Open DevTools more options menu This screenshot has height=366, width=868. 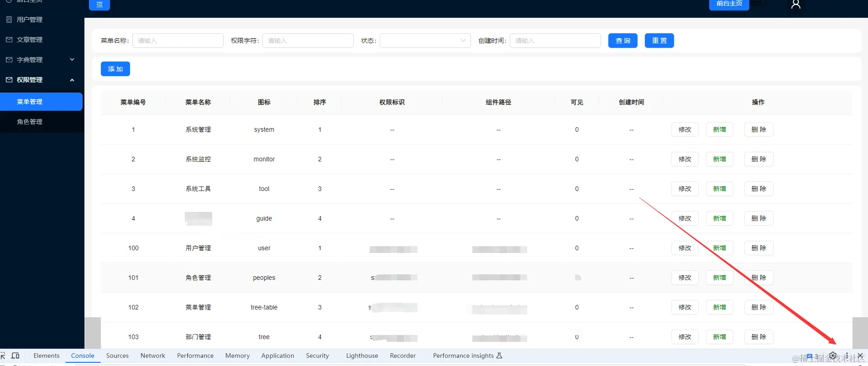click(x=847, y=356)
